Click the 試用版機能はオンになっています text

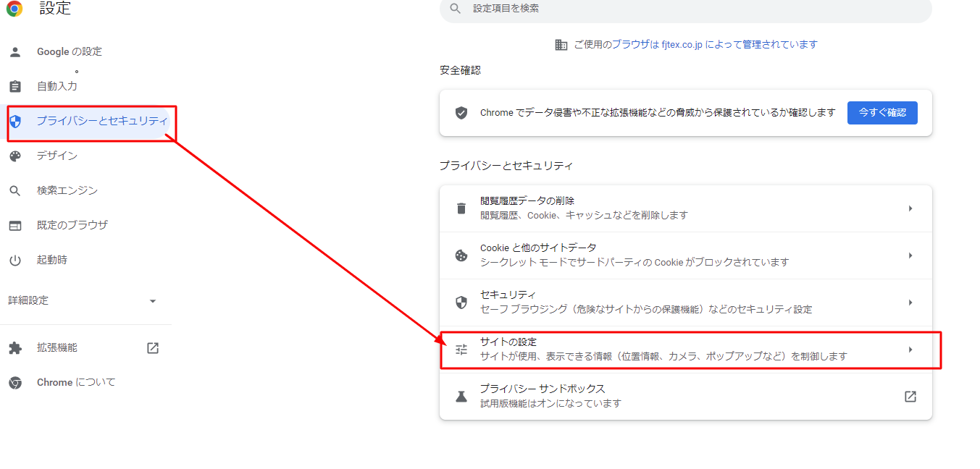tap(551, 404)
